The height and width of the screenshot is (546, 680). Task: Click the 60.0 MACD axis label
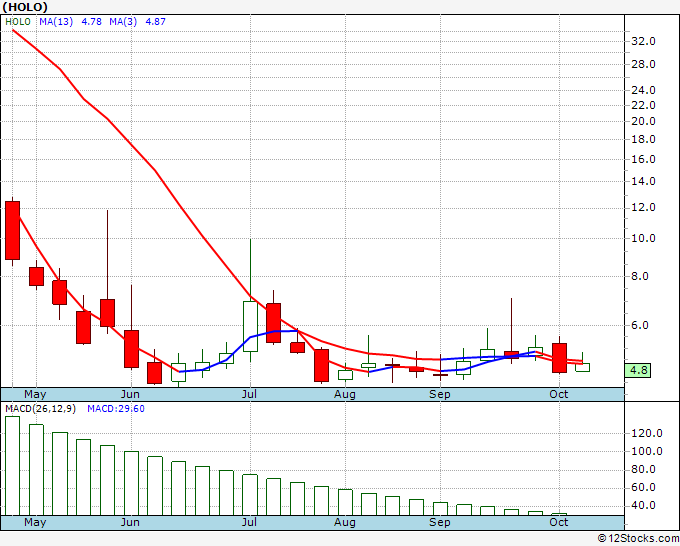click(x=643, y=487)
